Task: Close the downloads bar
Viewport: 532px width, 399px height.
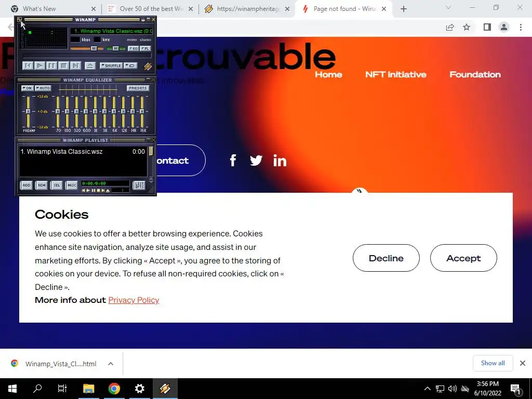Action: pos(523,363)
